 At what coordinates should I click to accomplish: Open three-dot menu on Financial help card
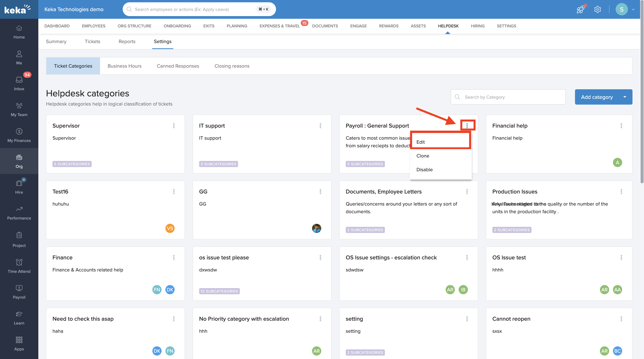pyautogui.click(x=621, y=126)
